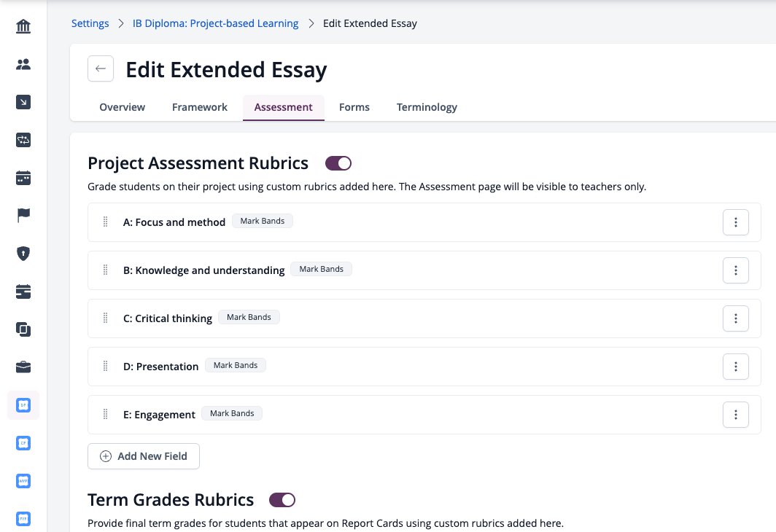
Task: Switch to the Terminology tab
Action: 427,107
